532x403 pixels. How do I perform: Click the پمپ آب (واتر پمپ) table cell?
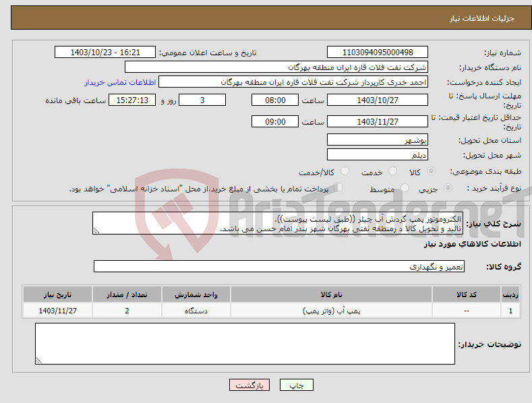[x=331, y=311]
